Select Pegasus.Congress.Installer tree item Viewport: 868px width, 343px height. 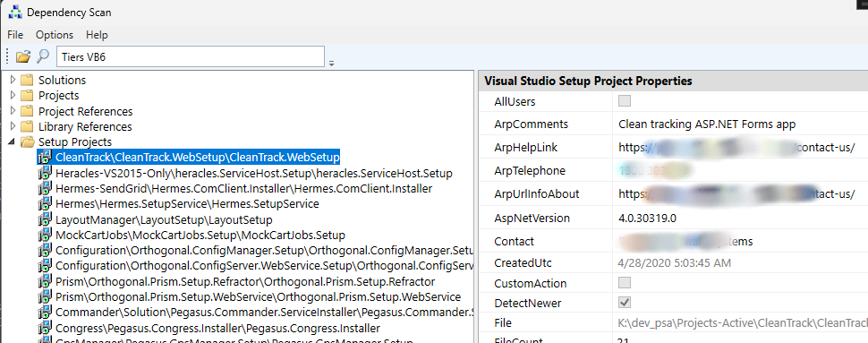point(218,328)
